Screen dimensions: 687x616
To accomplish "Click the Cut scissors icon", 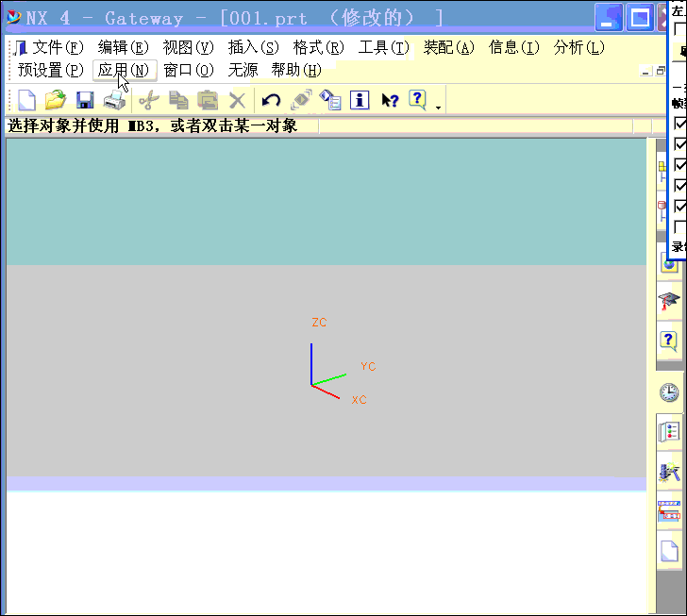I will tap(149, 100).
